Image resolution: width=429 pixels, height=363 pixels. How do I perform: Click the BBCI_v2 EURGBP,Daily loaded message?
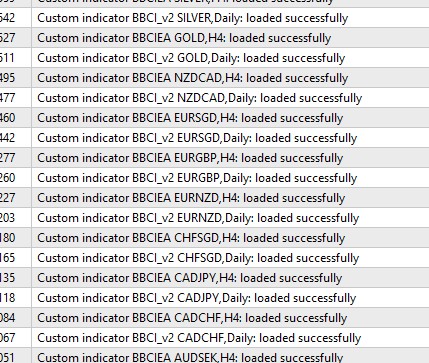[x=197, y=178]
